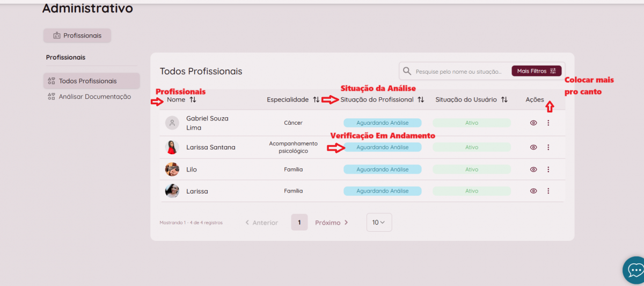Sort by Nome column arrows
The width and height of the screenshot is (644, 286).
point(193,99)
